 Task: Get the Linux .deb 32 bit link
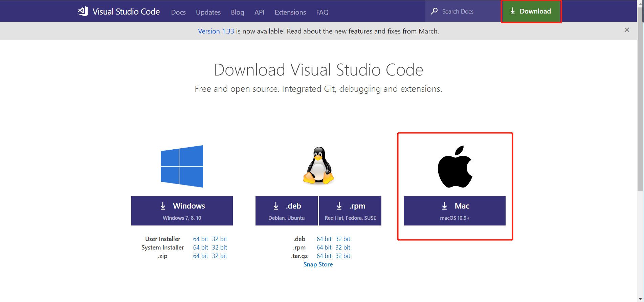[343, 239]
